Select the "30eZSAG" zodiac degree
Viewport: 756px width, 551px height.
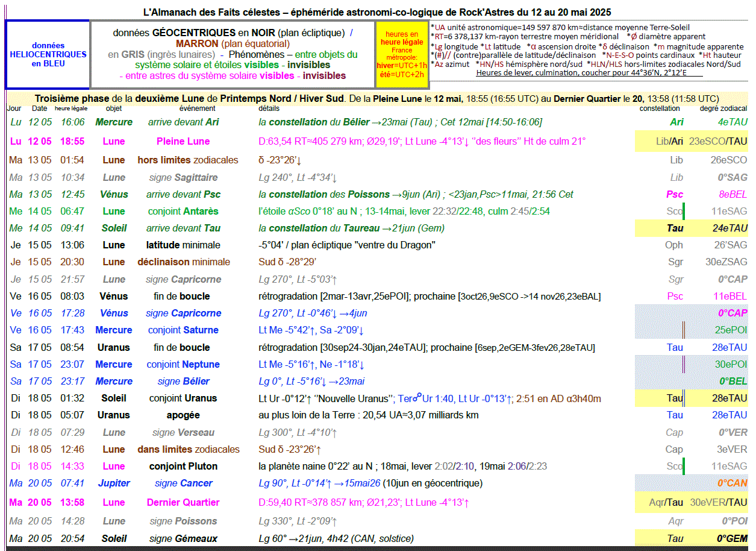click(x=726, y=262)
